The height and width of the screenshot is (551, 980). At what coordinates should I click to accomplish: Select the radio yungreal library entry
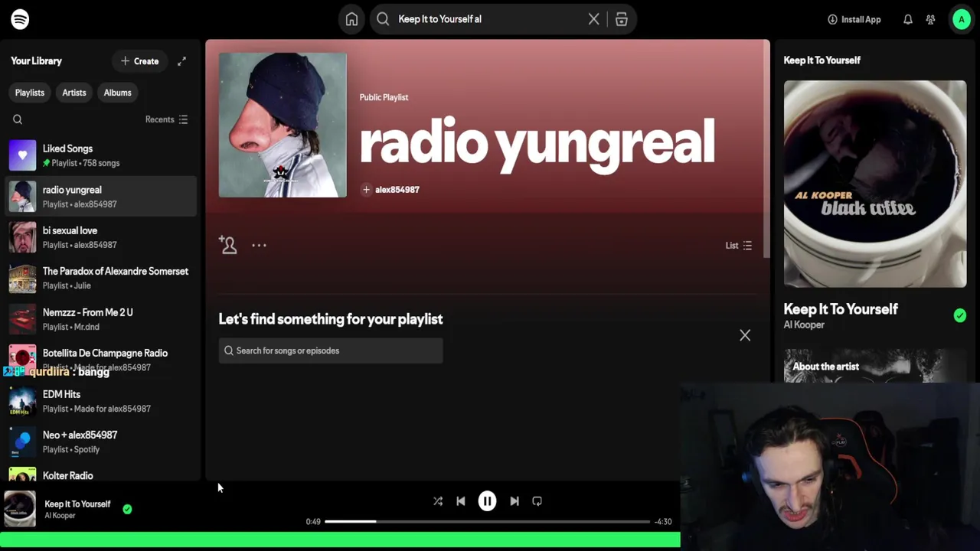(101, 197)
